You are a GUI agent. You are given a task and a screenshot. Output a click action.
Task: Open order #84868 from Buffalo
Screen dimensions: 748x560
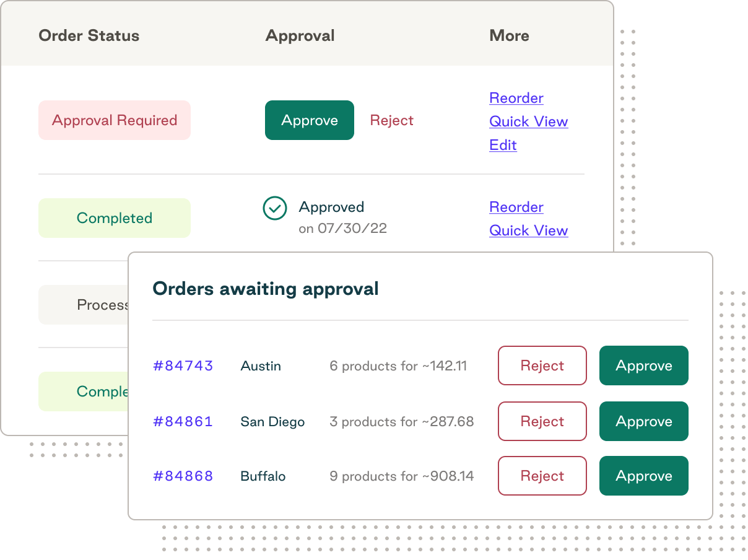point(183,476)
